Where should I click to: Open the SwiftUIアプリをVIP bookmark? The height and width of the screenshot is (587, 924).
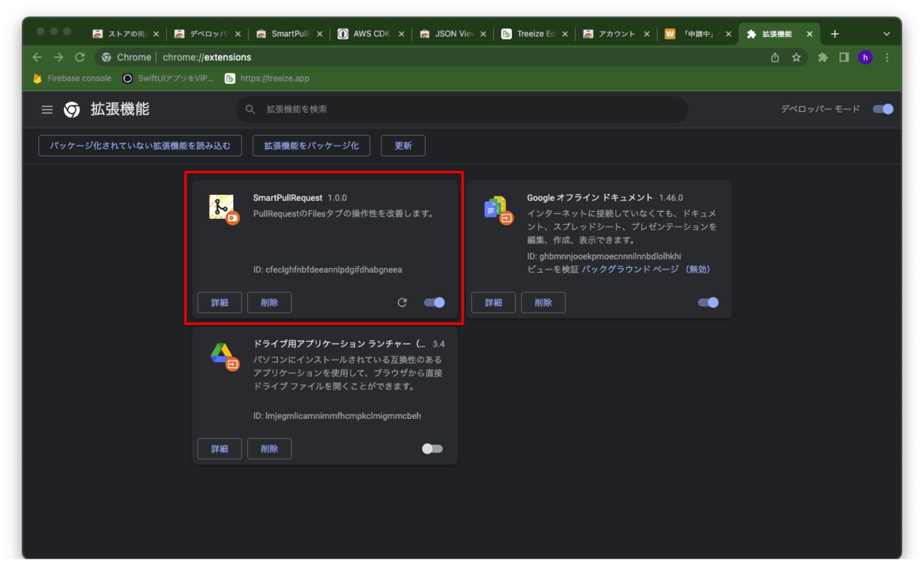[x=169, y=78]
